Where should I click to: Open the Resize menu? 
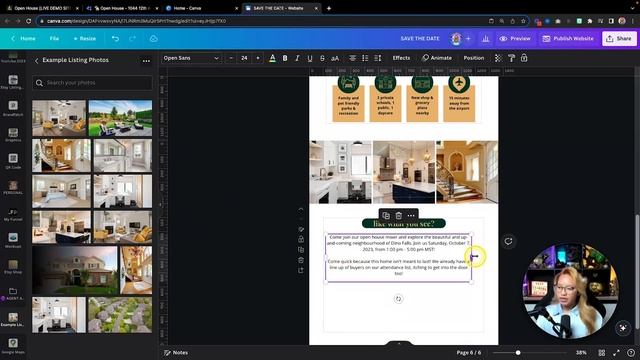tap(84, 38)
